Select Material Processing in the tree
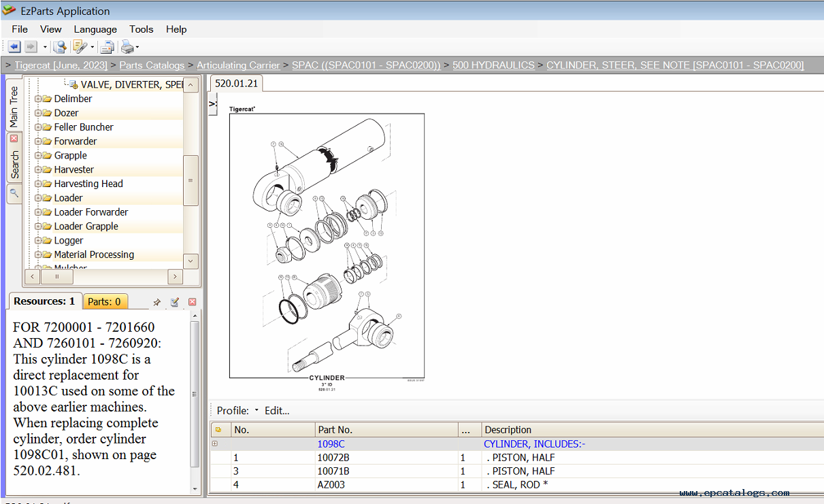 [x=94, y=255]
